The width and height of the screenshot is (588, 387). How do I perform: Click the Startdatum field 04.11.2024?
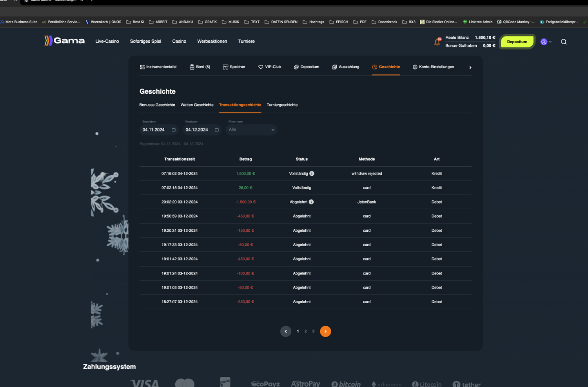click(159, 130)
